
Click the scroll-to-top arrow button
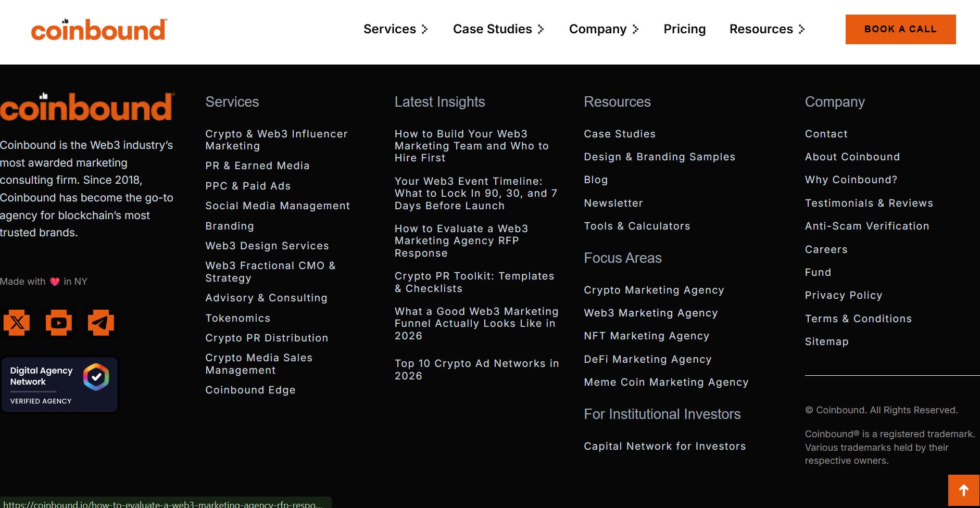pos(963,490)
